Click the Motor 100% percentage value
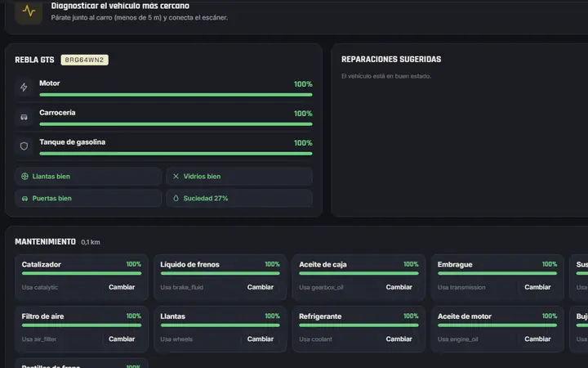Screen dimensions: 588x368 (303, 84)
